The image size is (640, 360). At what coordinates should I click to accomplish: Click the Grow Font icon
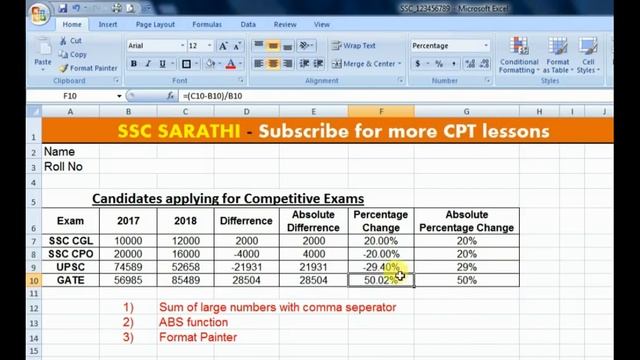223,46
